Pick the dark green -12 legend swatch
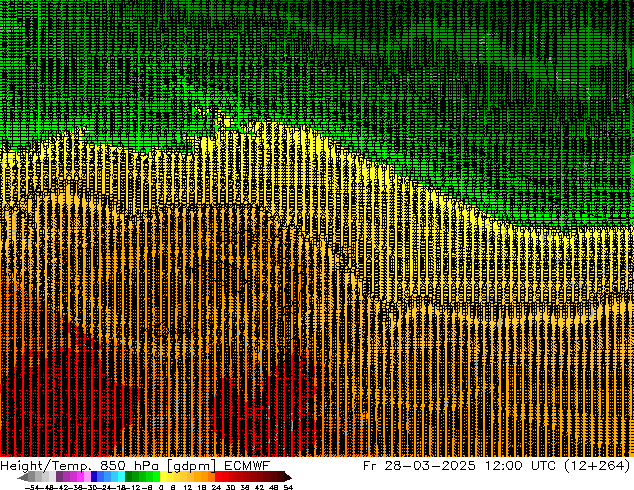634x490 pixels. pyautogui.click(x=129, y=476)
